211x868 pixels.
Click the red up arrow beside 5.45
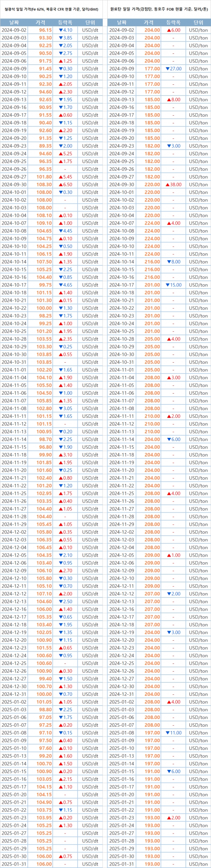[60, 177]
